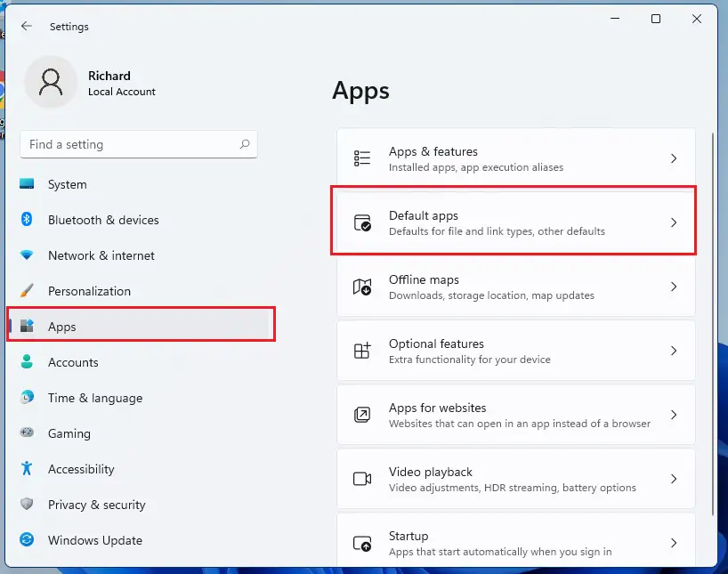Click the Bluetooth & devices icon

[x=27, y=220]
